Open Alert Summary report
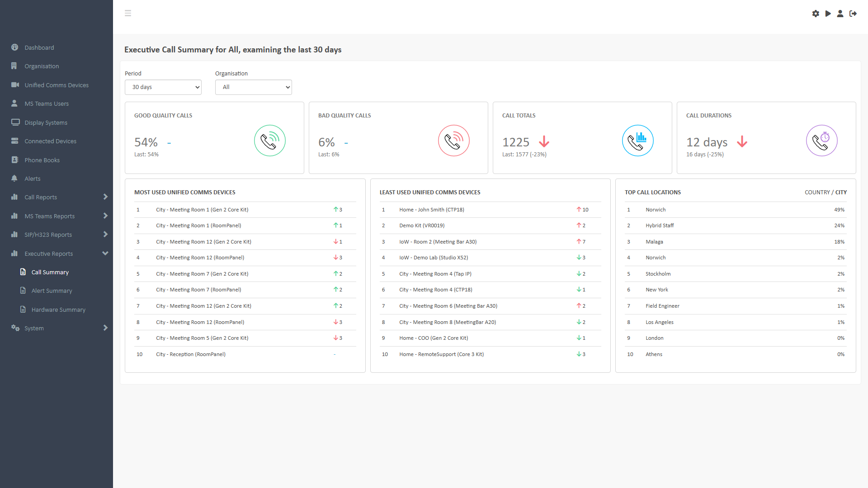868x488 pixels. 52,291
